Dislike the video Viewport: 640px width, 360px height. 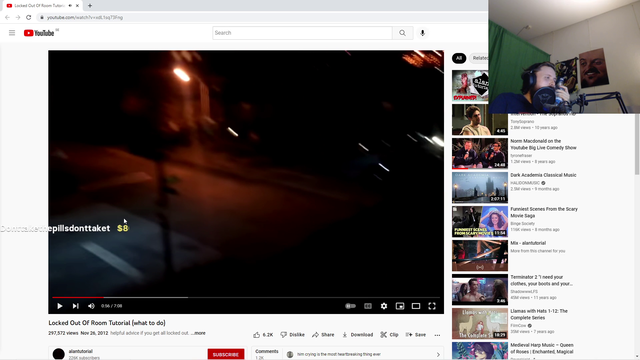pyautogui.click(x=292, y=335)
